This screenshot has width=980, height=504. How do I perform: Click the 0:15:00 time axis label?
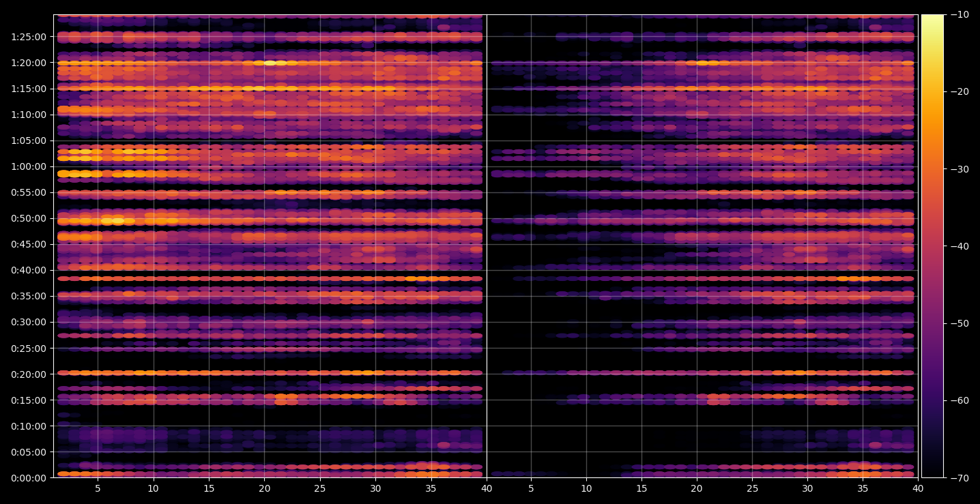[x=29, y=400]
